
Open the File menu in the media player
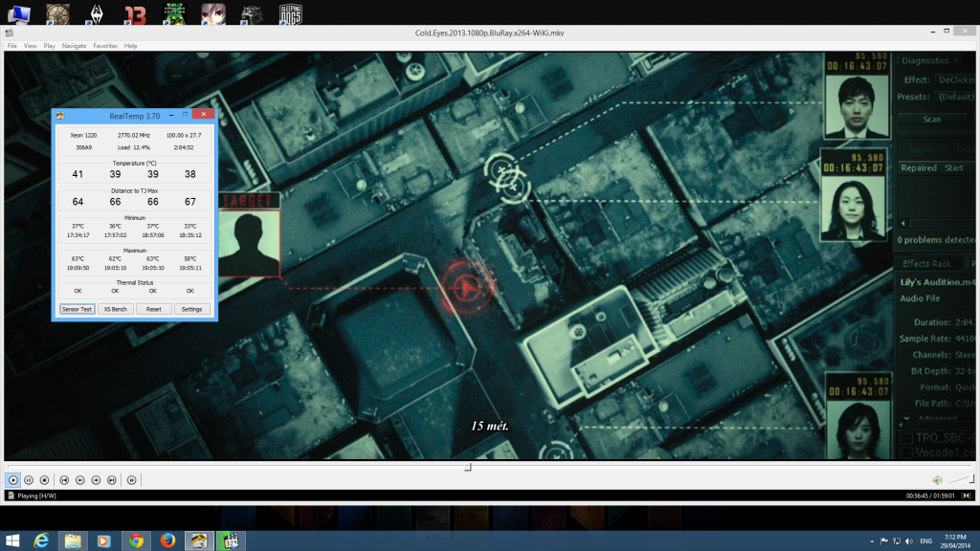tap(11, 46)
